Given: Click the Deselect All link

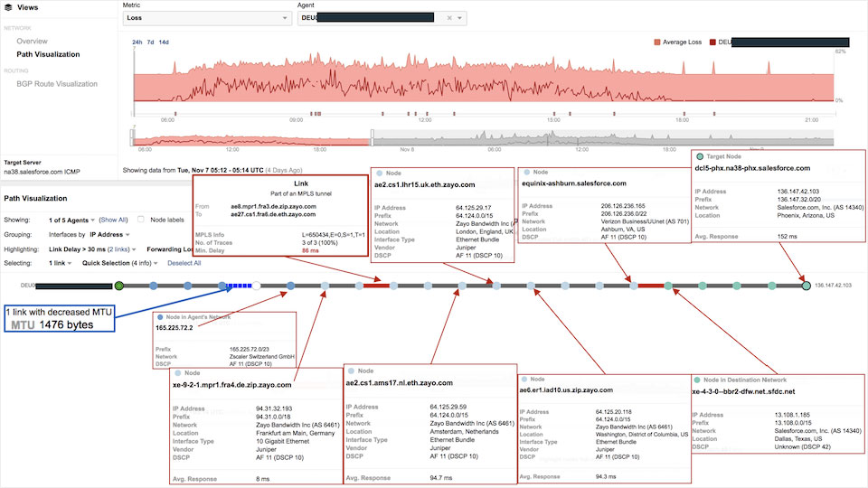Looking at the screenshot, I should pyautogui.click(x=184, y=263).
